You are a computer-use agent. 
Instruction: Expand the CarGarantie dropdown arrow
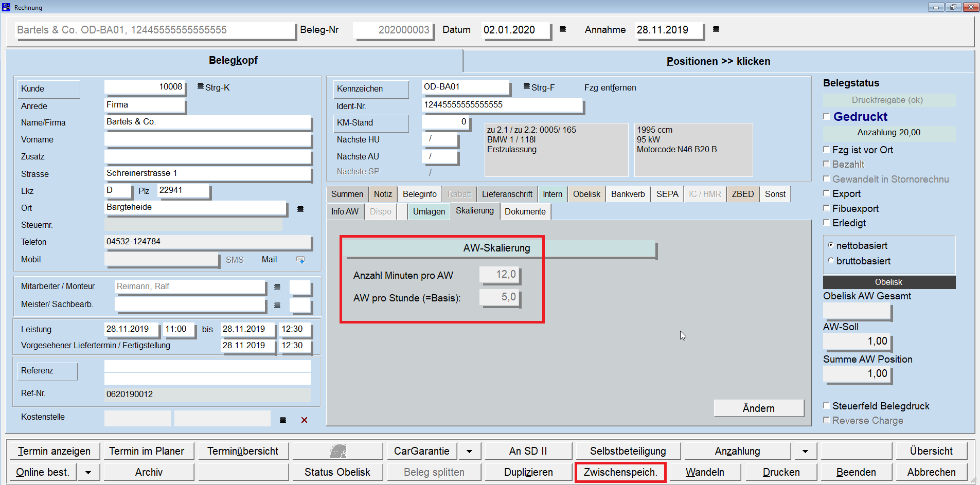pos(470,451)
